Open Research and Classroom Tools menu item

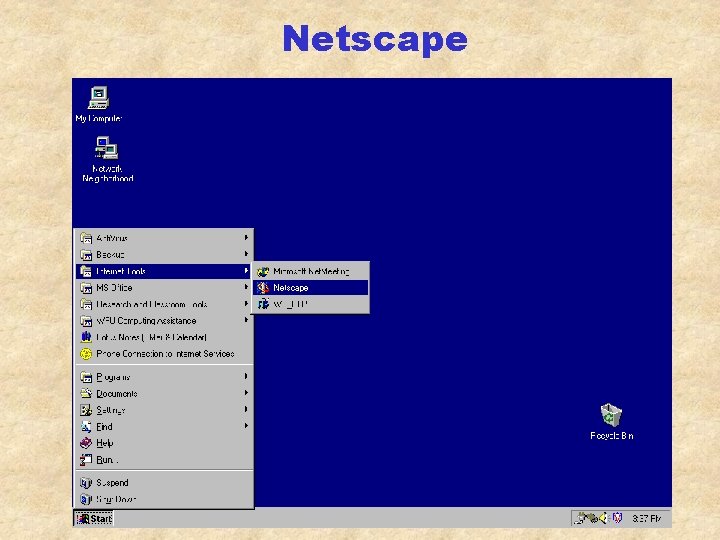pos(163,304)
